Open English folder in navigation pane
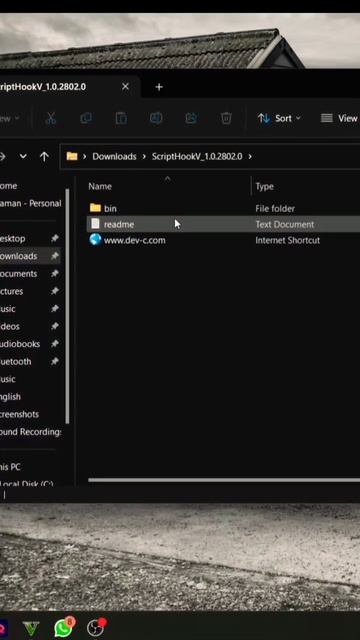 pyautogui.click(x=10, y=397)
